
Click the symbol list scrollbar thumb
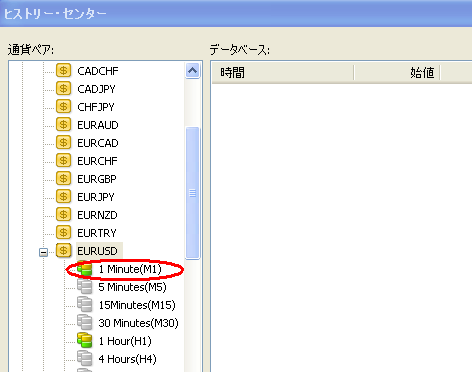192,193
